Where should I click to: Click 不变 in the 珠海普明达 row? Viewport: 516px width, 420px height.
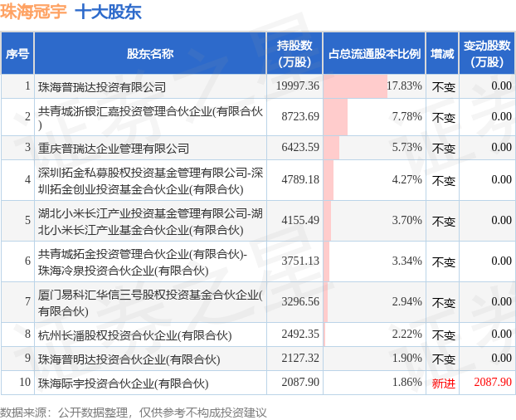(443, 359)
